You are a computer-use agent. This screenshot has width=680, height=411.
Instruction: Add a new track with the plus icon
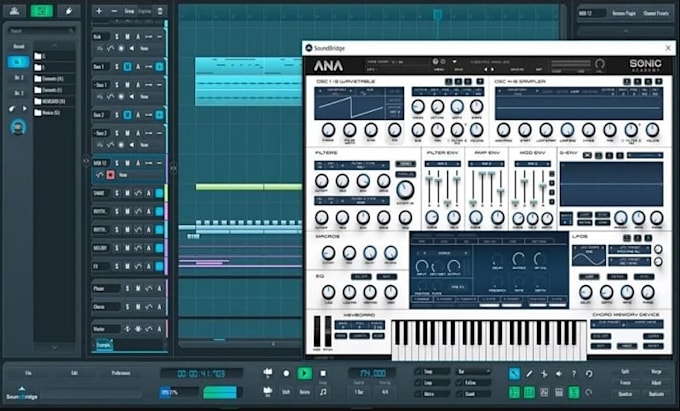click(99, 11)
